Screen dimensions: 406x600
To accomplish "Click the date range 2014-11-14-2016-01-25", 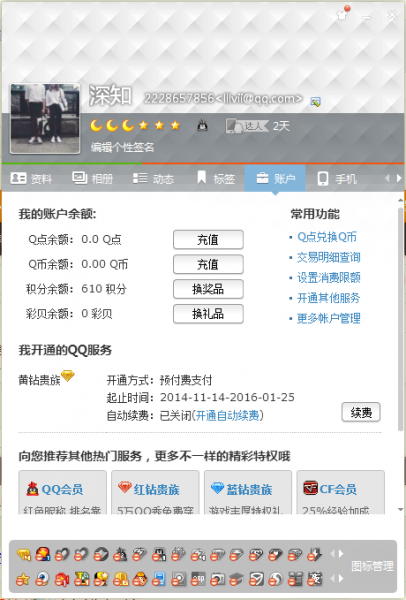I will (x=227, y=397).
